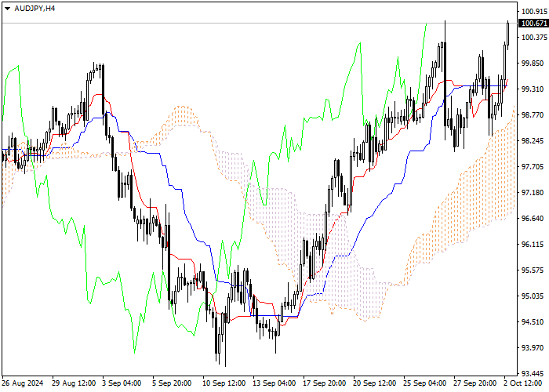Click the AUDJPY,H4 chart title
The width and height of the screenshot is (549, 392).
point(35,9)
